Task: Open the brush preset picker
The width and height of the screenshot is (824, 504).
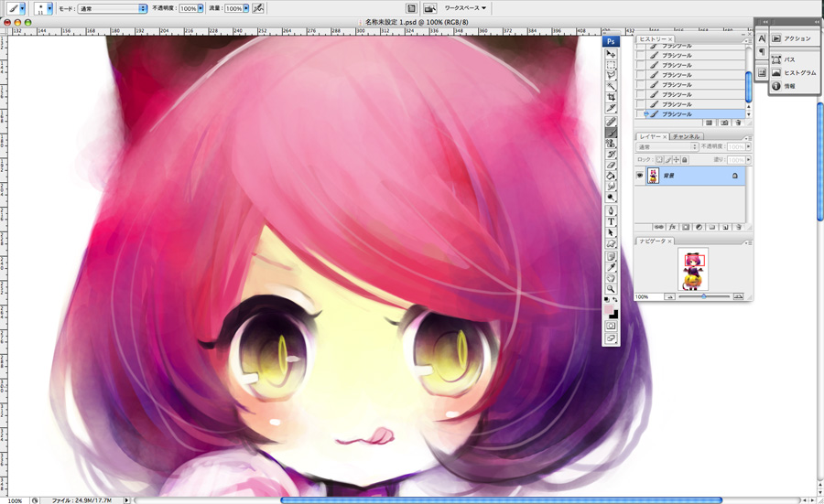Action: tap(43, 8)
